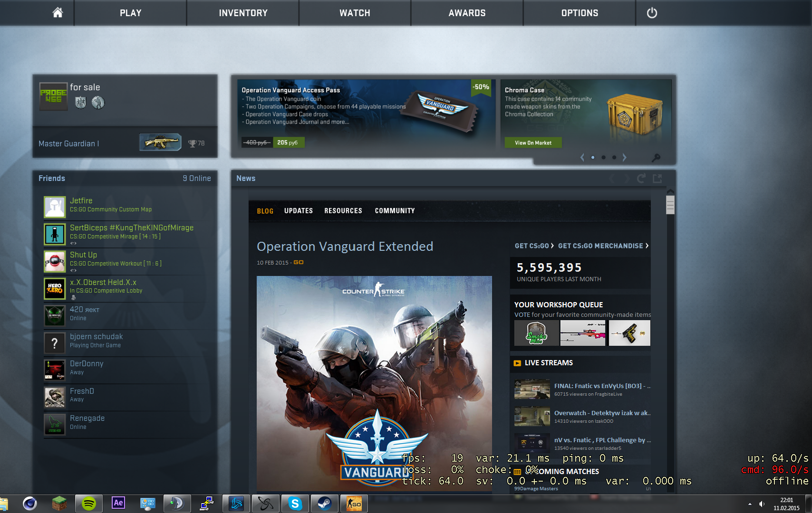This screenshot has width=812, height=513.
Task: Click the key icon in store panel
Action: [x=656, y=158]
